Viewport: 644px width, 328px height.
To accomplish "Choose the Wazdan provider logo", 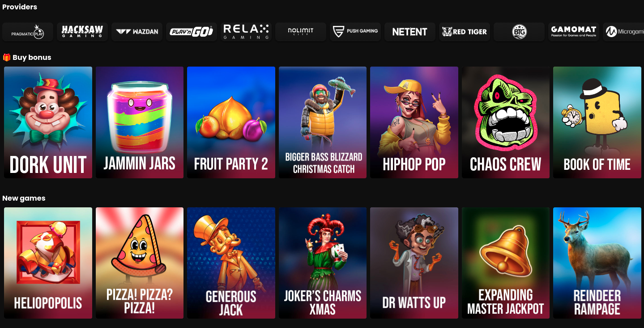I will (137, 32).
